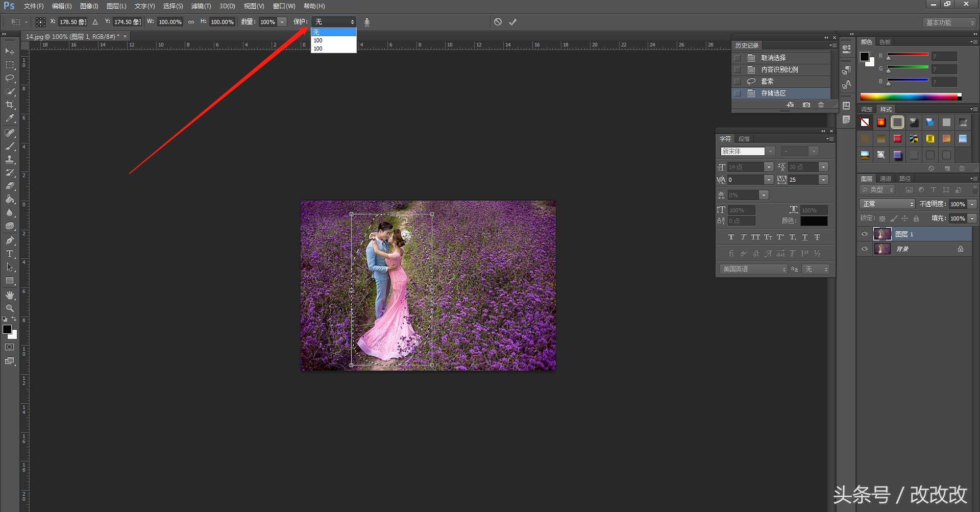Toggle underline in Character panel
Screen dimensions: 980x512
805,237
